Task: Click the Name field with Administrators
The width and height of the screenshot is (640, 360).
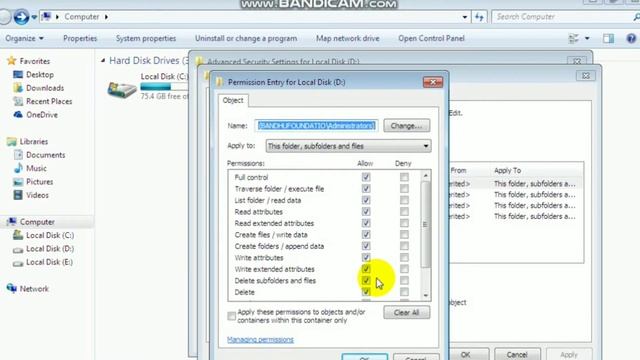Action: click(x=316, y=126)
